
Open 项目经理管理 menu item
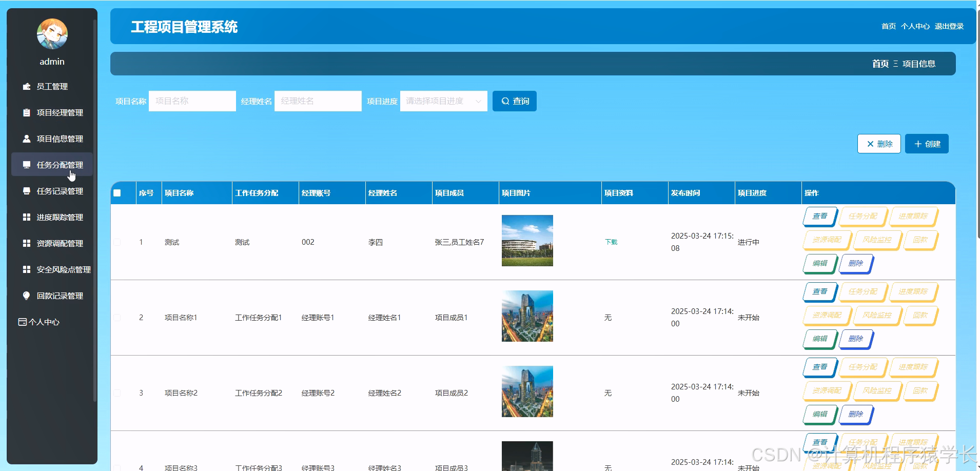click(x=52, y=112)
